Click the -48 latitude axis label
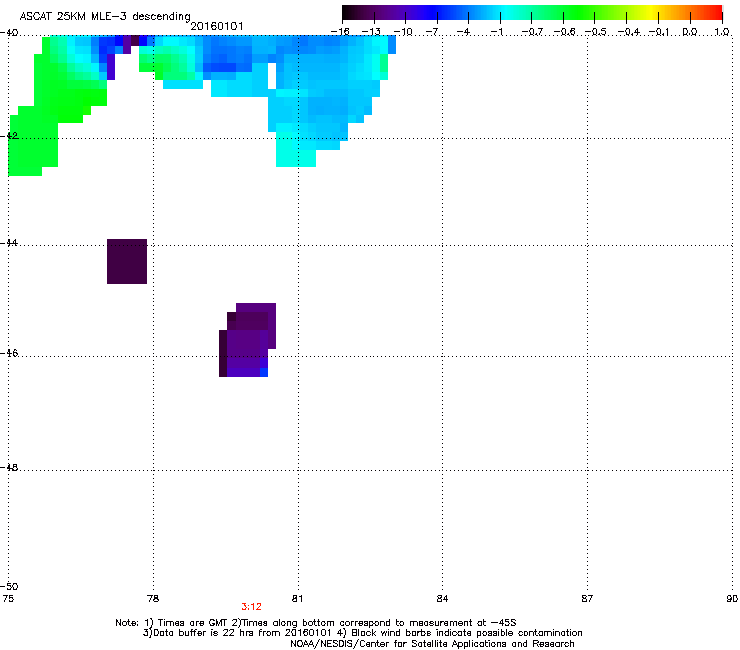This screenshot has width=740, height=650. [9, 467]
